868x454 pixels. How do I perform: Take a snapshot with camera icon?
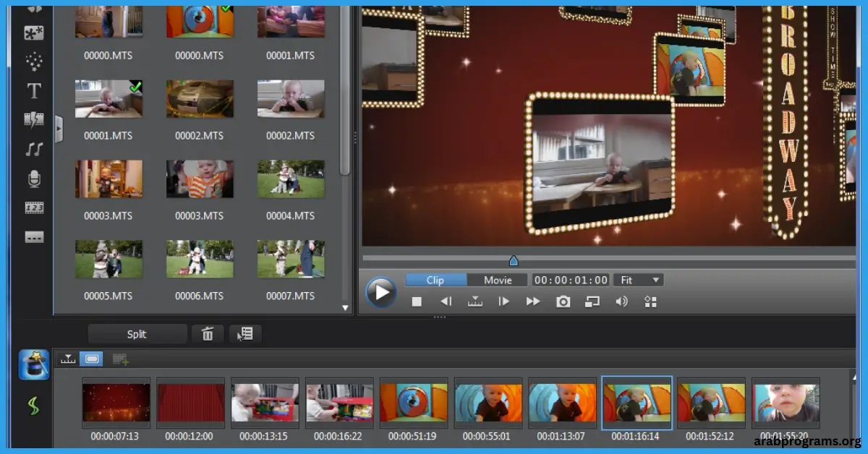(563, 301)
